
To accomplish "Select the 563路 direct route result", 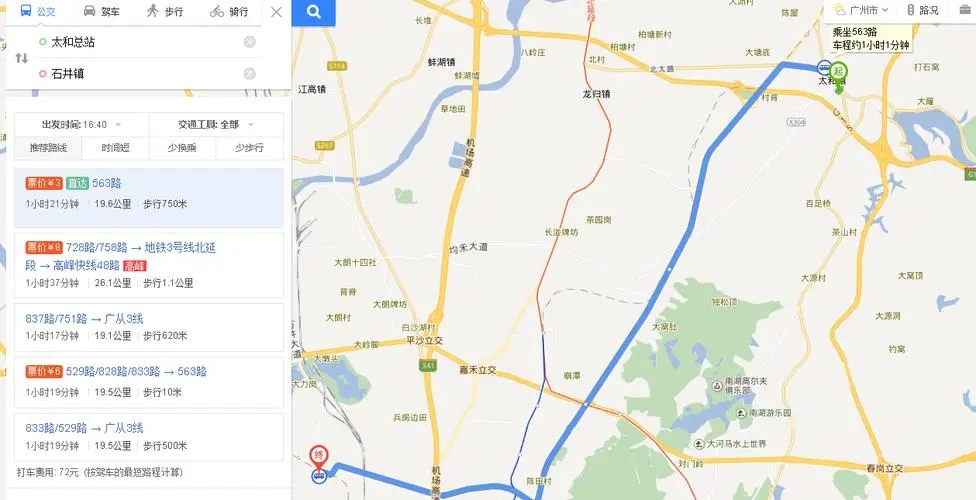I will coord(149,198).
